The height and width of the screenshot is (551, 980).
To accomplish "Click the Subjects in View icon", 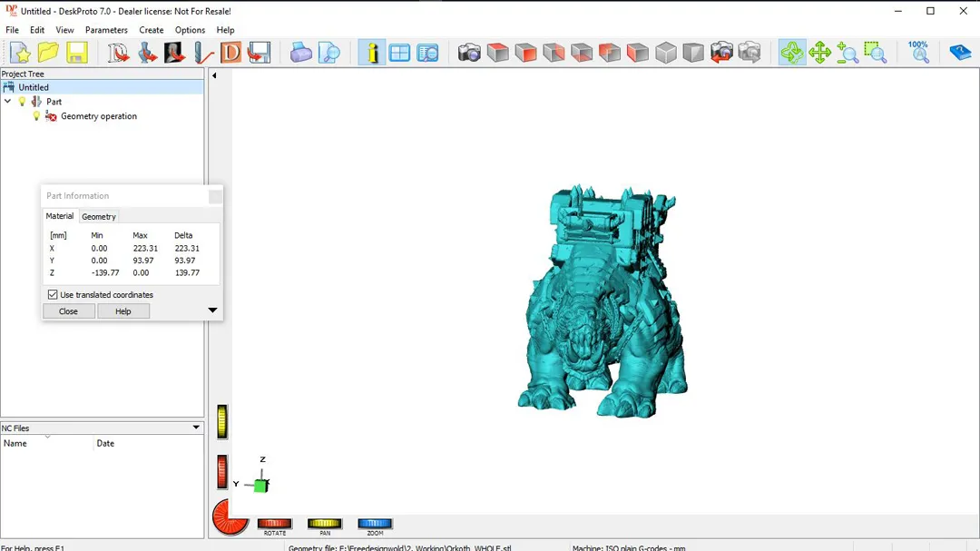I will 427,53.
